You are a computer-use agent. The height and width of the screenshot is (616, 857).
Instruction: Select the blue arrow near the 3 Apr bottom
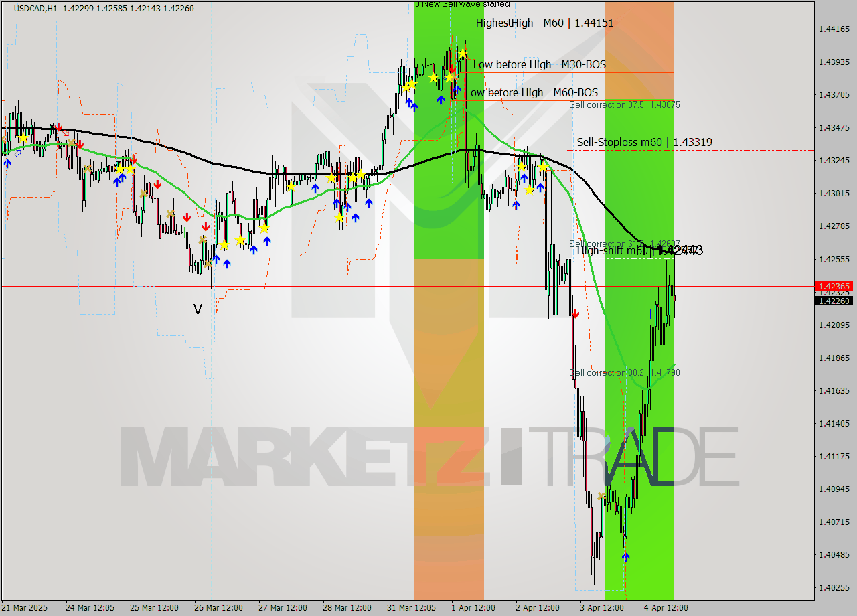pos(625,556)
